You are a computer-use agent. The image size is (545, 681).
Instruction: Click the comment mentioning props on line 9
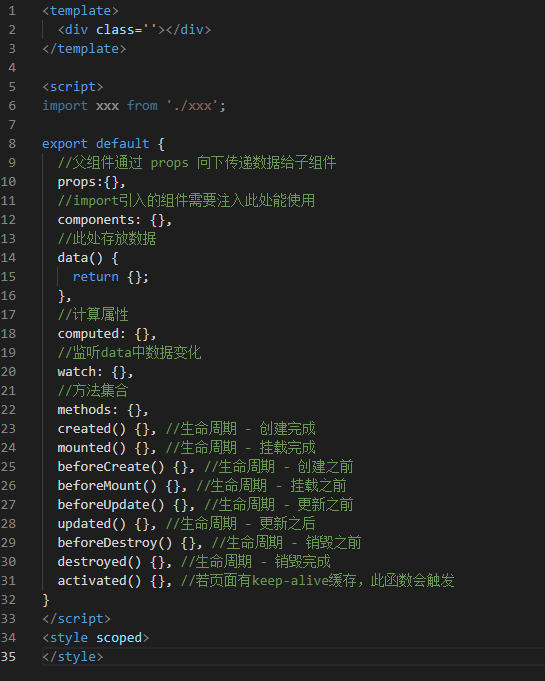(197, 162)
